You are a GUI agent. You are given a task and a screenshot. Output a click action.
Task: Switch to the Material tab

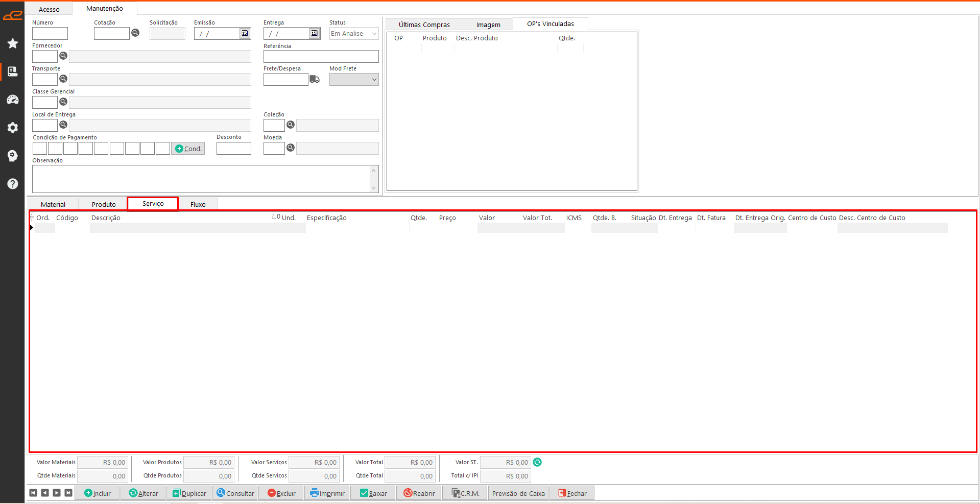click(x=53, y=204)
